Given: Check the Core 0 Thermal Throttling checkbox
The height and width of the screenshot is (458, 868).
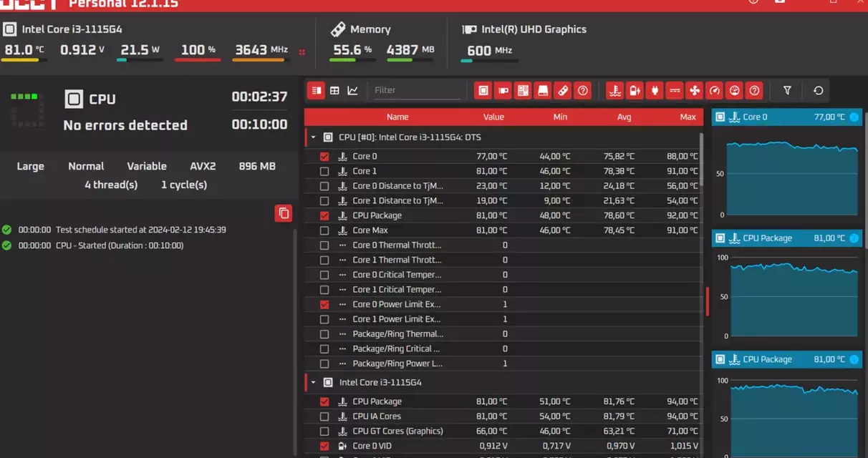Looking at the screenshot, I should pos(324,245).
